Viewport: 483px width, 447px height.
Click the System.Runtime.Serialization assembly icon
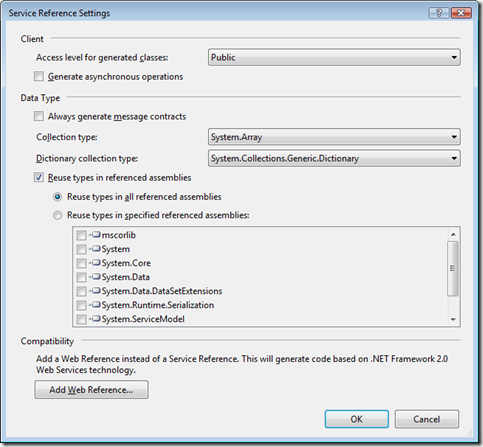point(96,305)
